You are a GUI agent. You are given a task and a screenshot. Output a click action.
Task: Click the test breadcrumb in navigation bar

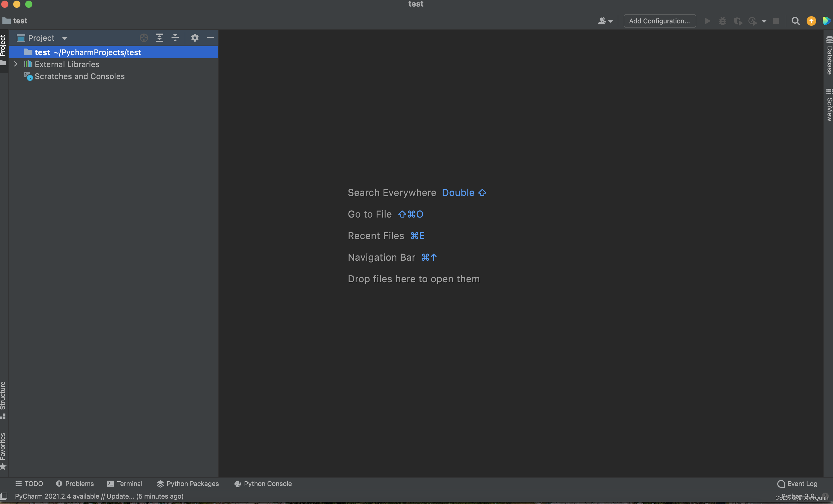[x=15, y=21]
